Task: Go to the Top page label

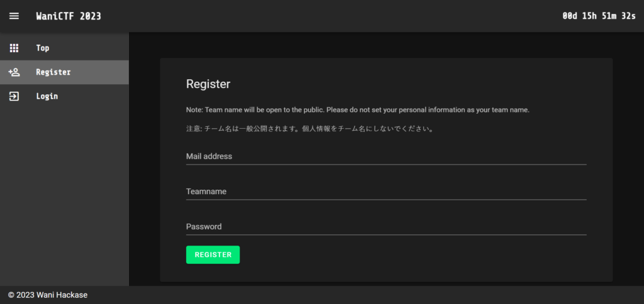Action: click(43, 48)
